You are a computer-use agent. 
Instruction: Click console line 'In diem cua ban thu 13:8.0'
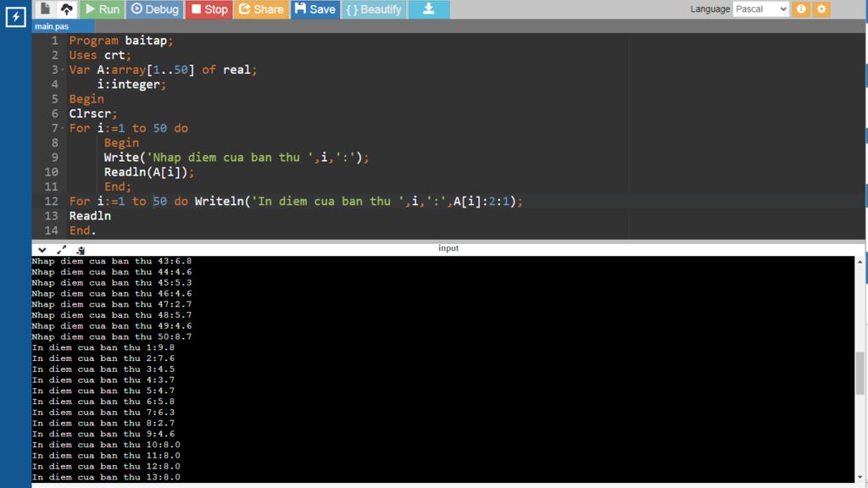point(106,477)
